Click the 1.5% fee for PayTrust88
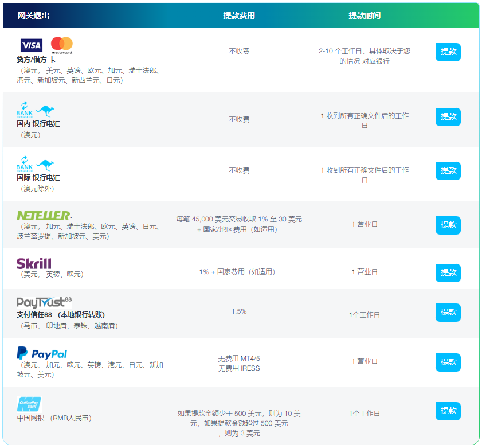Screen dimensions: 482x448 point(239,311)
